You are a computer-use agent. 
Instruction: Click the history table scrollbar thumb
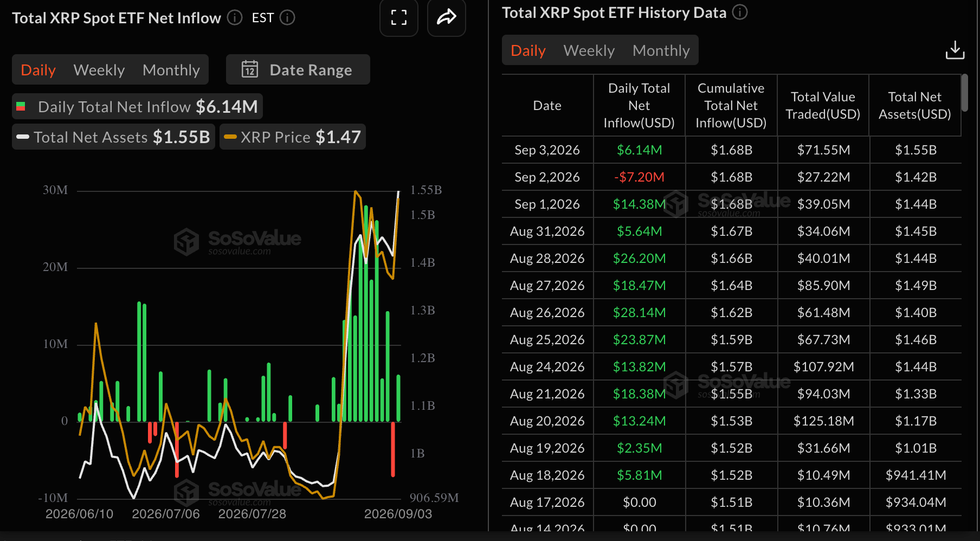coord(965,93)
